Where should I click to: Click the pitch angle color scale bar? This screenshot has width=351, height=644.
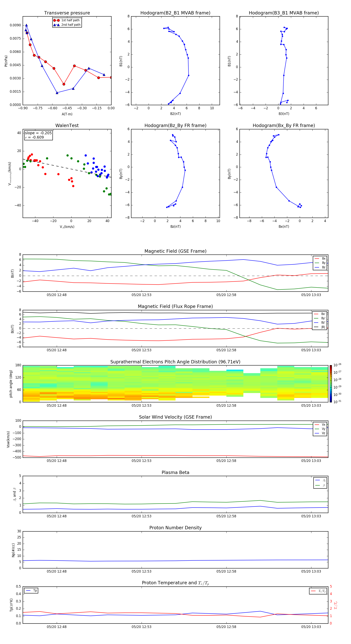tap(331, 384)
